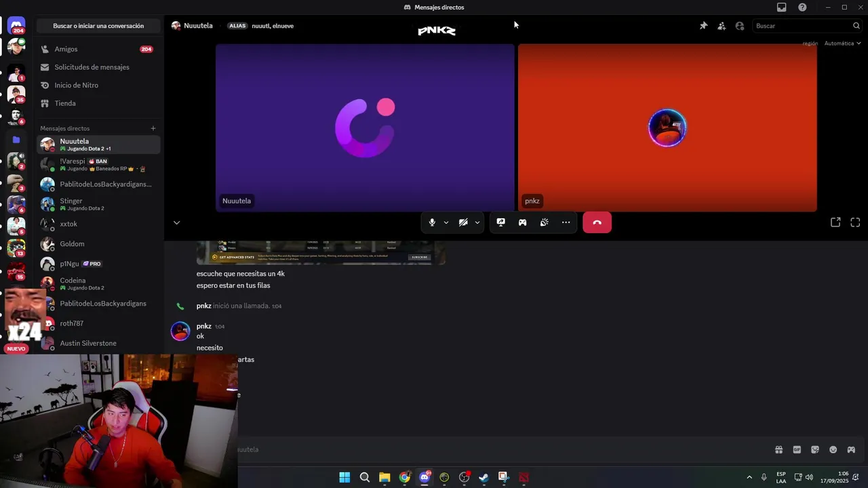Open !Varespi direct message
The height and width of the screenshot is (488, 868).
tap(98, 165)
